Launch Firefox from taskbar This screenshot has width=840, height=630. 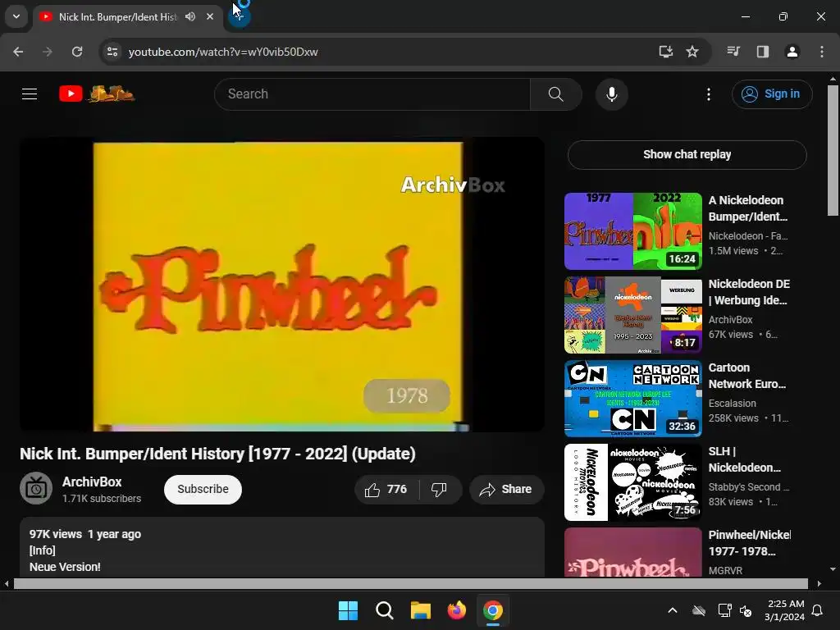(x=456, y=610)
